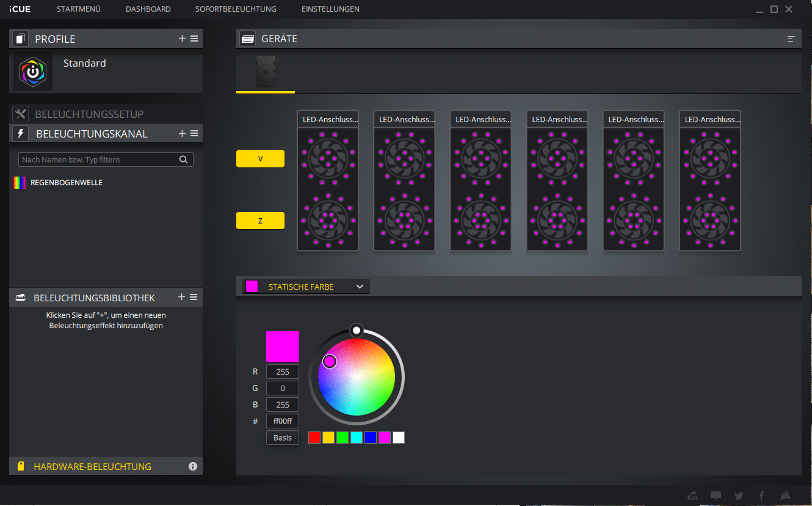This screenshot has height=506, width=812.
Task: Open the Einstellungen menu
Action: point(330,9)
